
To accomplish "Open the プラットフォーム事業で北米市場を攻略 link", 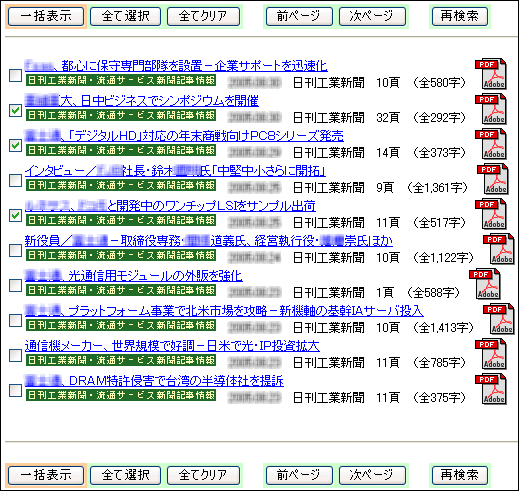I will 224,310.
